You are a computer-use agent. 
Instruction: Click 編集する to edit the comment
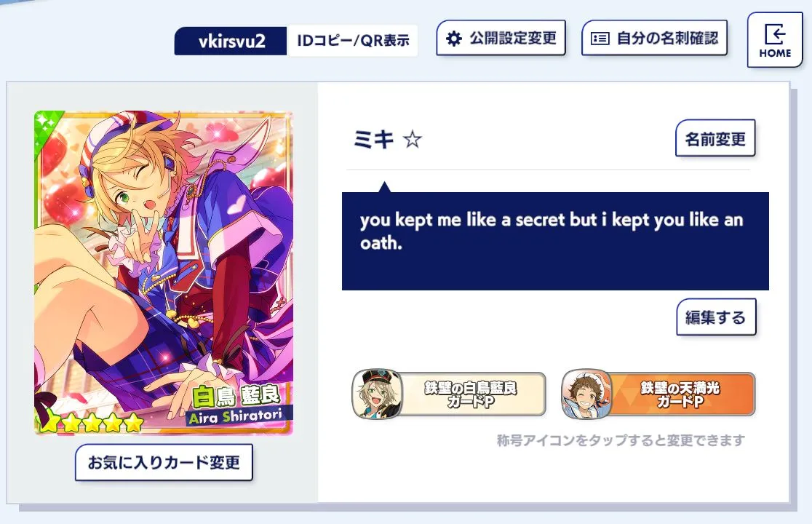coord(716,317)
